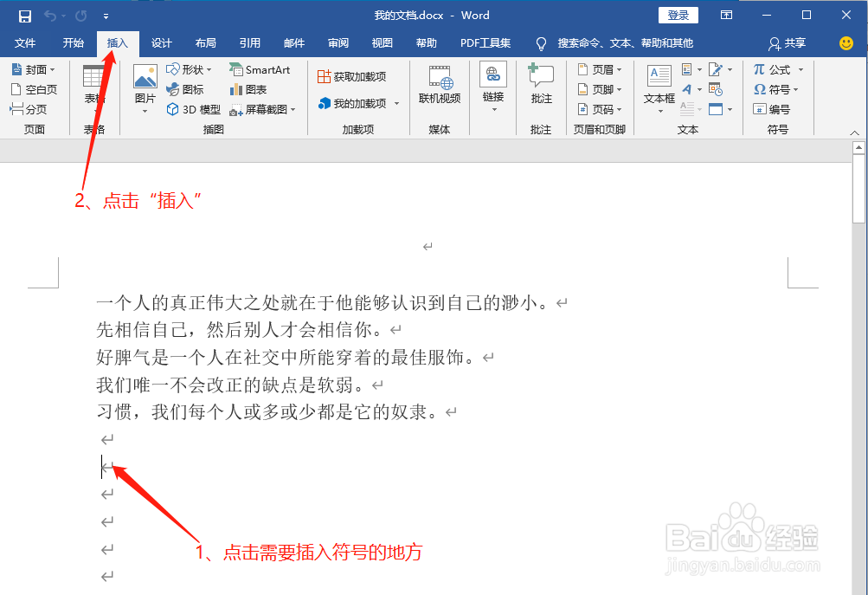Open the 符号 Symbol dropdown

(x=775, y=90)
